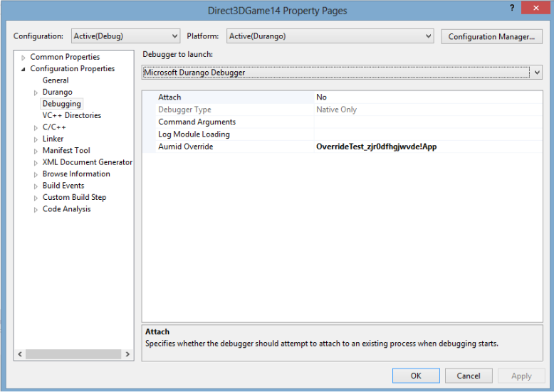Edit the Aumid Override value field
This screenshot has width=554, height=392.
point(428,147)
